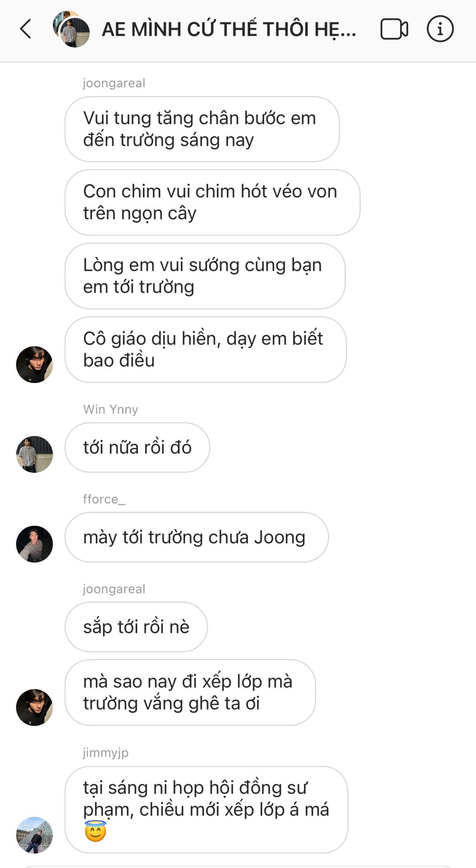This screenshot has height=868, width=476.
Task: Select the message 'sắp tới rồi nè'
Action: click(136, 627)
